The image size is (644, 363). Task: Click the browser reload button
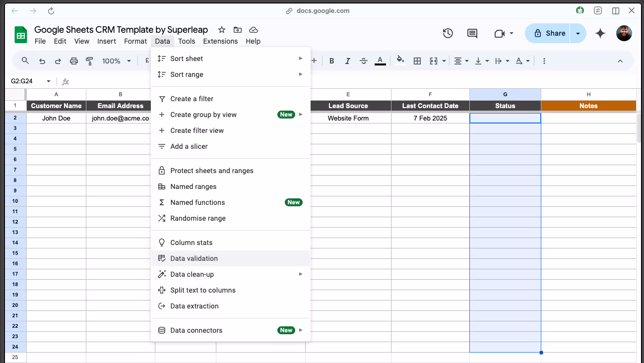51,10
